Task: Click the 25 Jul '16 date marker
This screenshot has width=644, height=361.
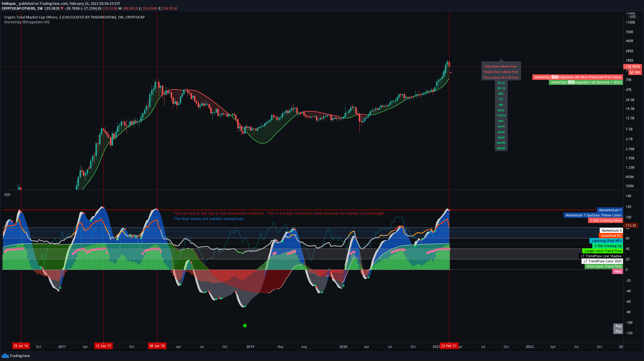Action: pos(21,346)
